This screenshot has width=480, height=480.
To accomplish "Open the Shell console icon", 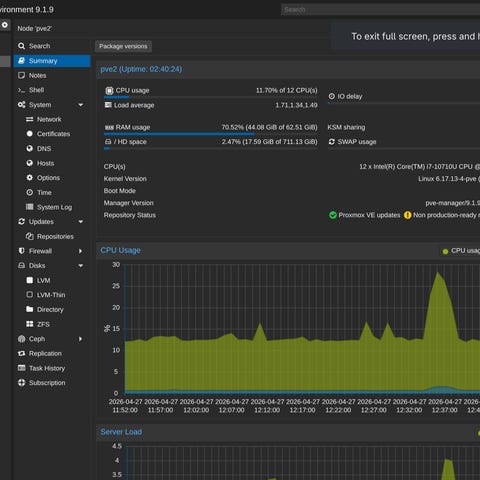I will (x=21, y=90).
